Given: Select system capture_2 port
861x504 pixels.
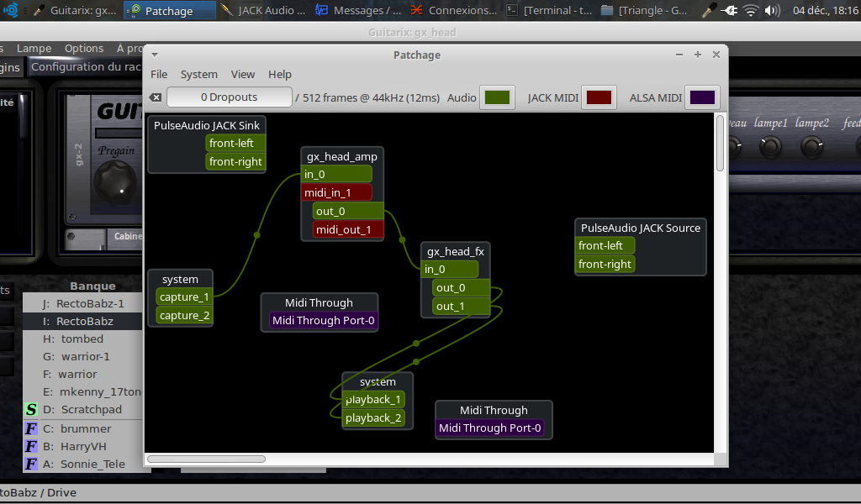Looking at the screenshot, I should click(x=184, y=316).
